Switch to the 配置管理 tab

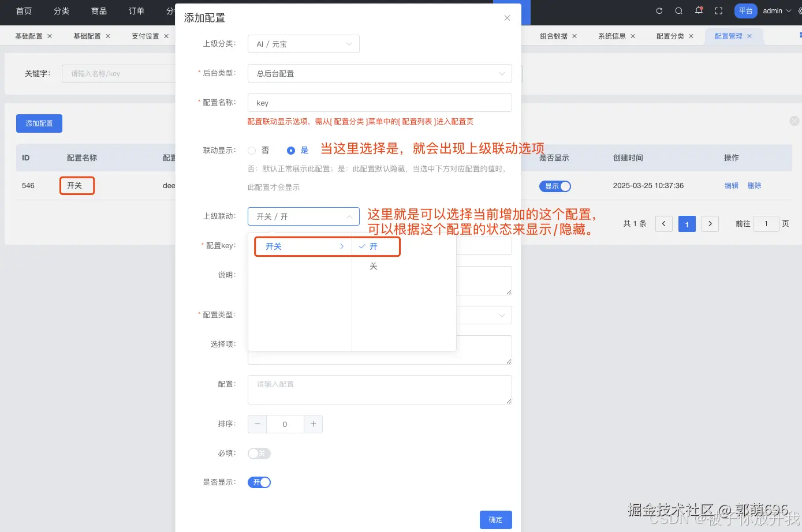729,36
